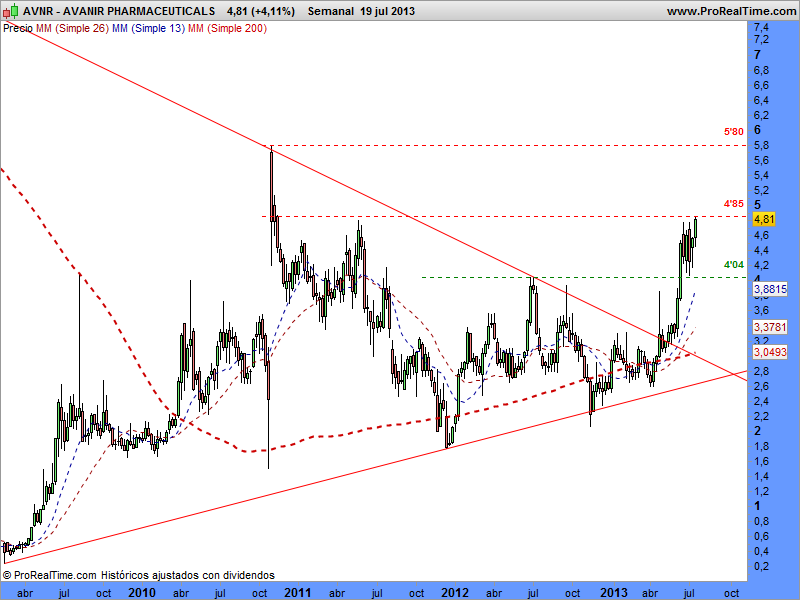This screenshot has width=800, height=600.
Task: Click the 2,2 value on price axis
Action: 761,416
